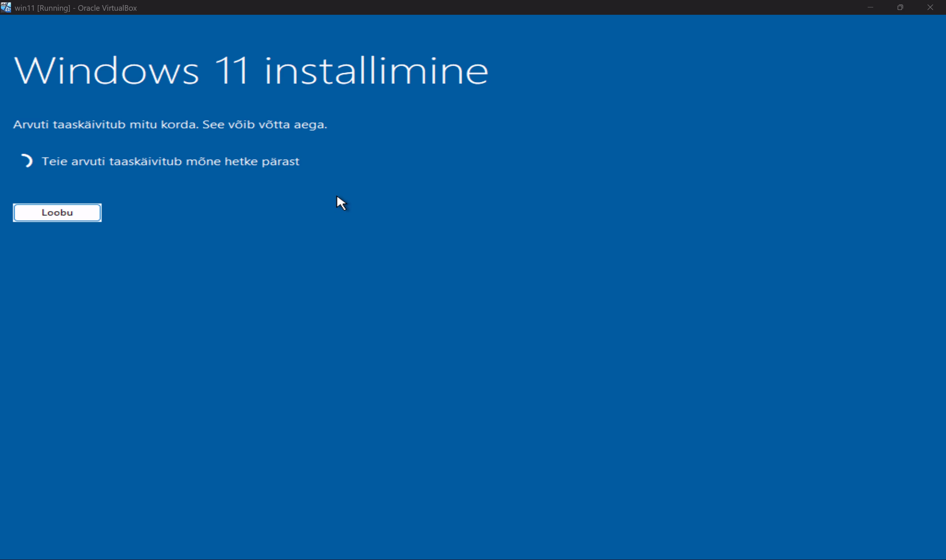Click text 'Teie arvuti taaskäivitub mõne hetke pärast'
Viewport: 946px width, 560px height.
click(170, 161)
